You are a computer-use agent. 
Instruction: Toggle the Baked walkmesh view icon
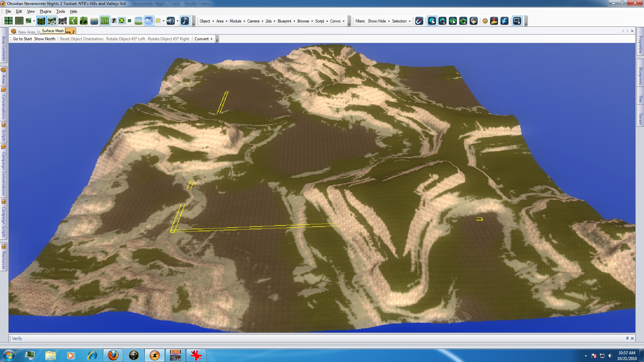click(x=52, y=21)
